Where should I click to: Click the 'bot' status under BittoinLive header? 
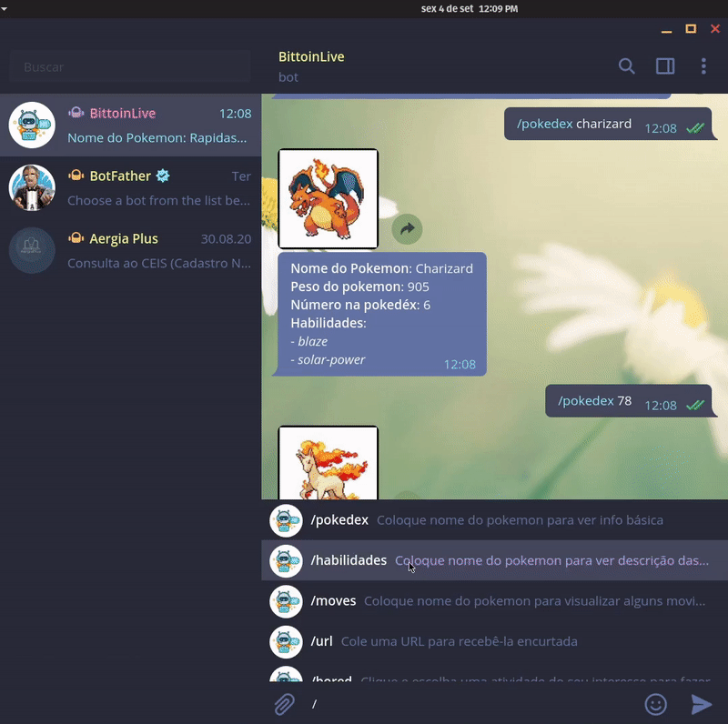point(288,77)
